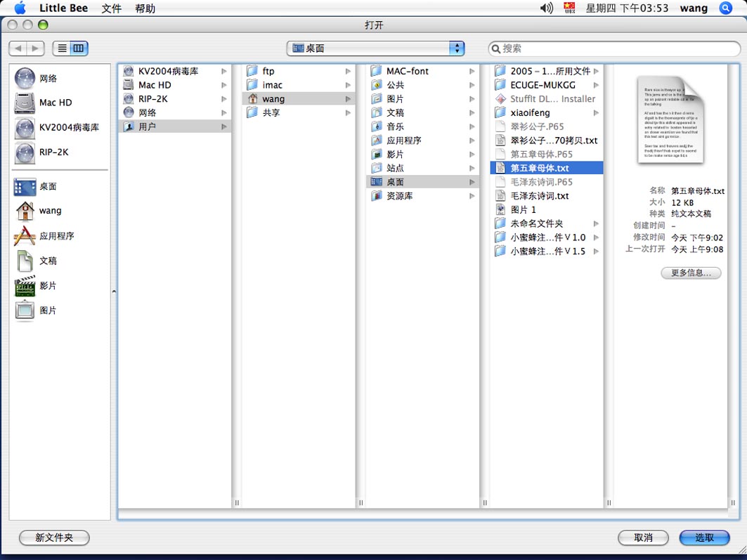Click the 选取 choose button
This screenshot has height=560, width=747.
point(704,538)
